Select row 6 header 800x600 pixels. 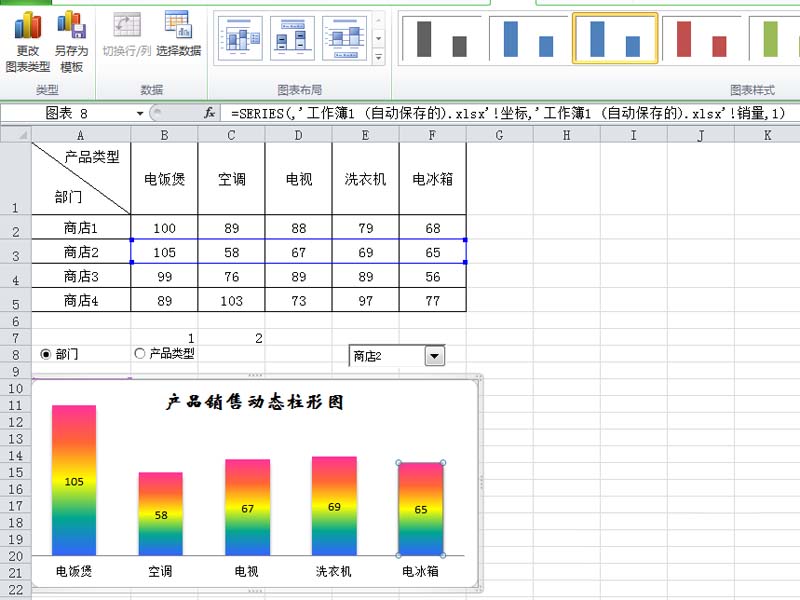(x=16, y=321)
